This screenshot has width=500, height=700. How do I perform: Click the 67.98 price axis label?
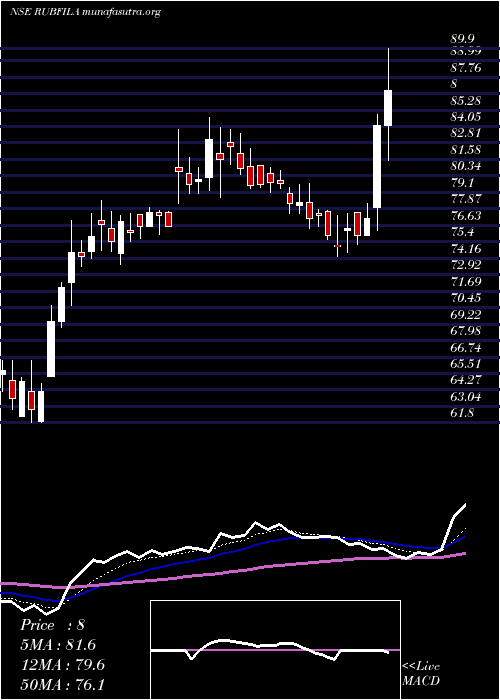coord(466,331)
